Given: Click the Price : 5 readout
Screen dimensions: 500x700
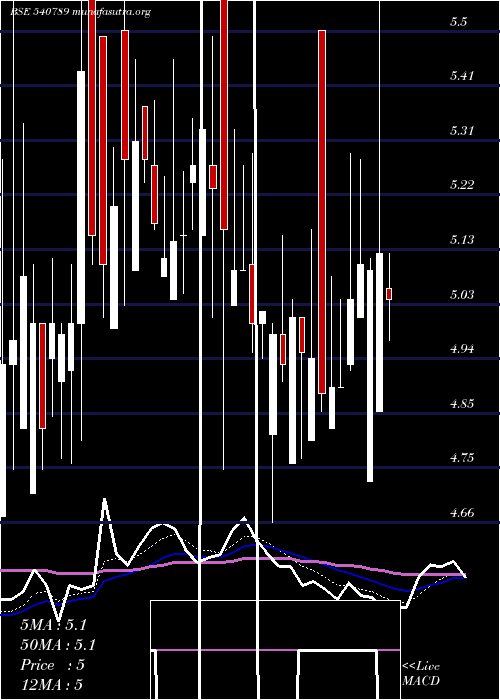Looking at the screenshot, I should click(52, 665).
